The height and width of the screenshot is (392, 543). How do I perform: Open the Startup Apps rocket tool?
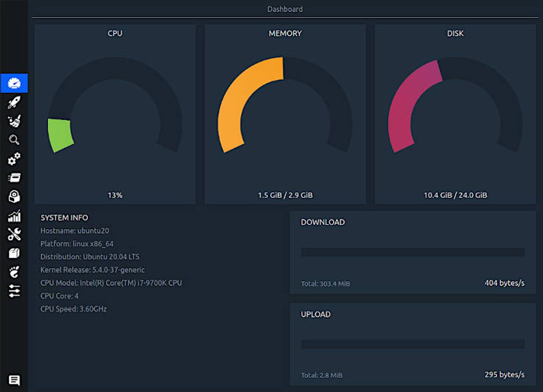(15, 103)
